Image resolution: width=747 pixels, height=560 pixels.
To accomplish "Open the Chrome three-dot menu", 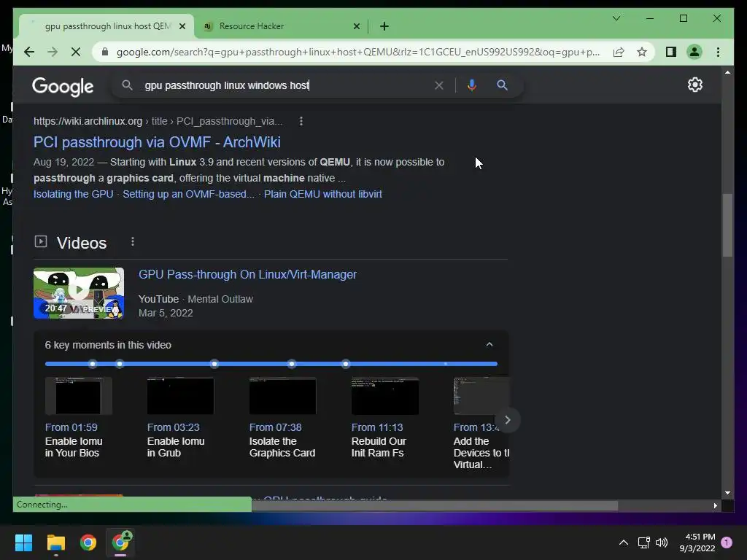I will [718, 52].
